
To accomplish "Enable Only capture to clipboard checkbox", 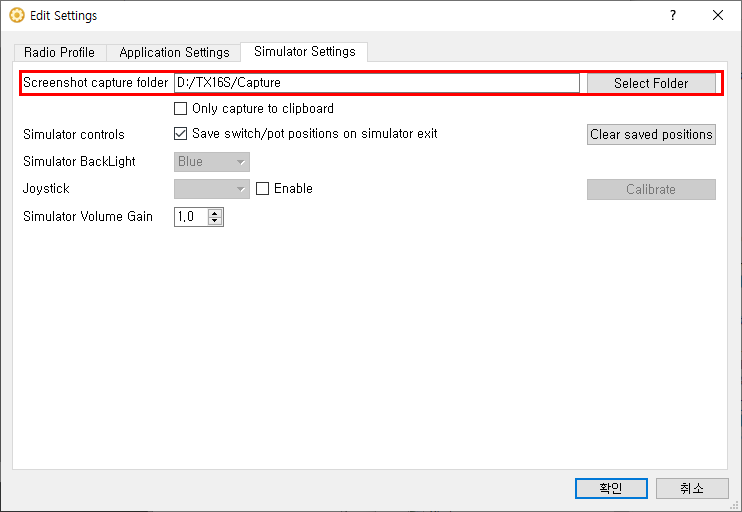I will click(x=180, y=109).
